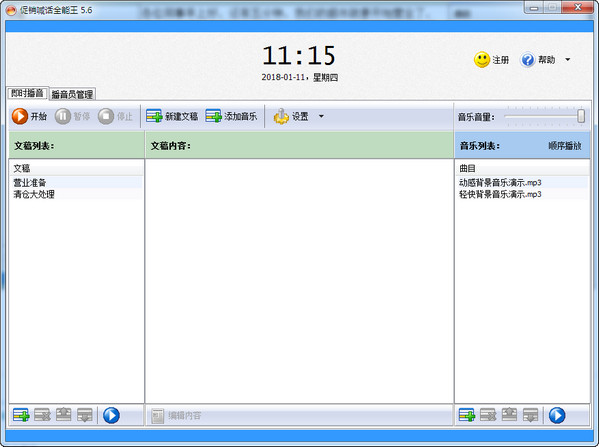This screenshot has height=447, width=599.
Task: Add script icon below script list
Action: (21, 415)
